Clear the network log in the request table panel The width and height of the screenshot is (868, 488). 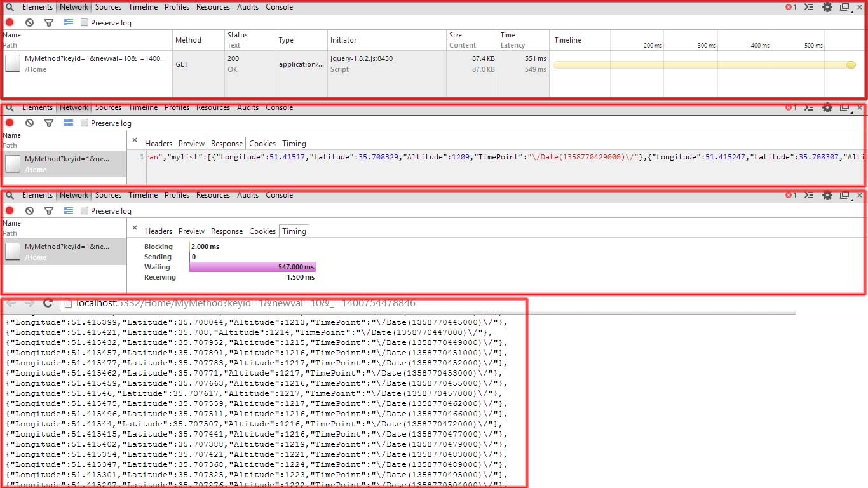tap(29, 22)
